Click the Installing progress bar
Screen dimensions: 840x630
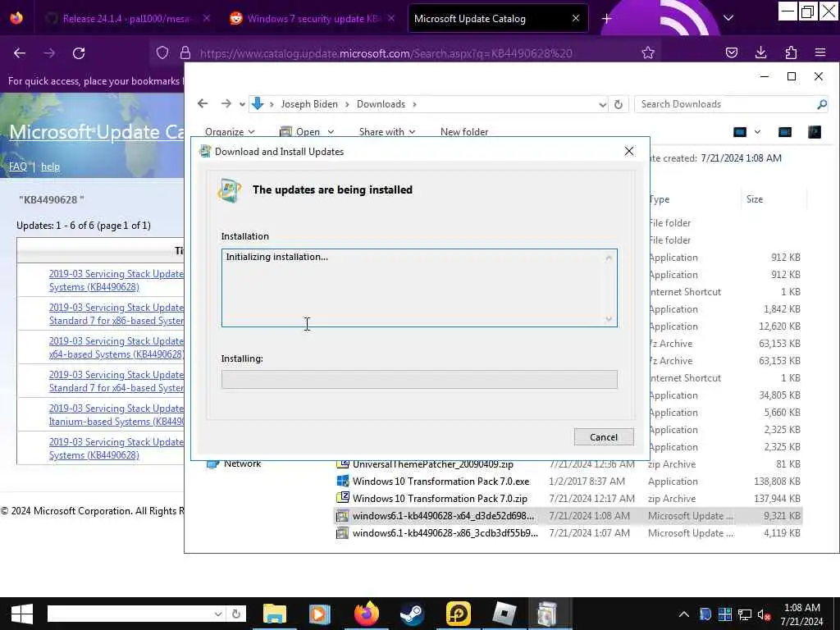coord(419,379)
